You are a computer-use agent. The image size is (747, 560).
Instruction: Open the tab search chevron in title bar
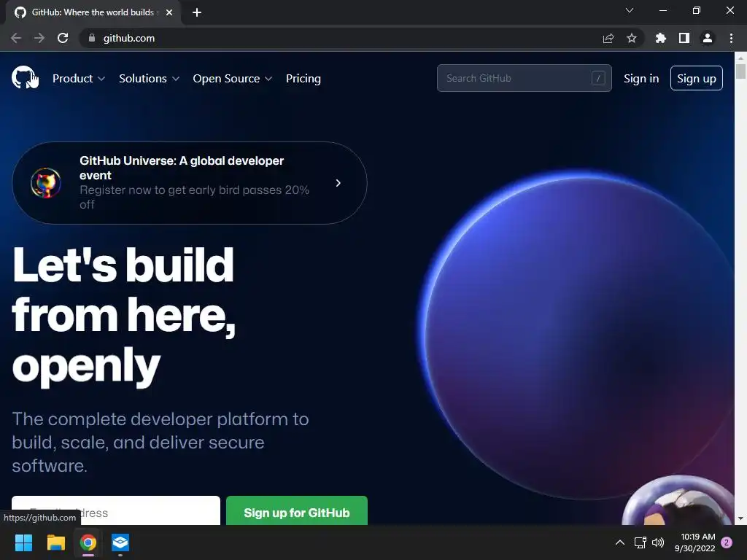pos(630,10)
